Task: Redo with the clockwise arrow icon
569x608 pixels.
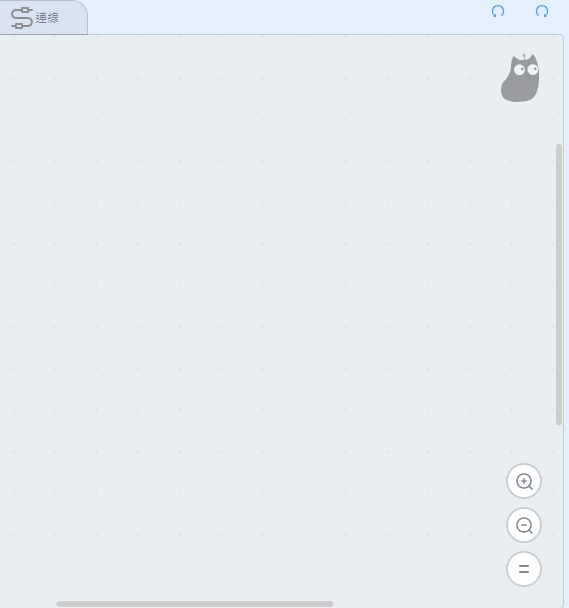Action: (542, 11)
